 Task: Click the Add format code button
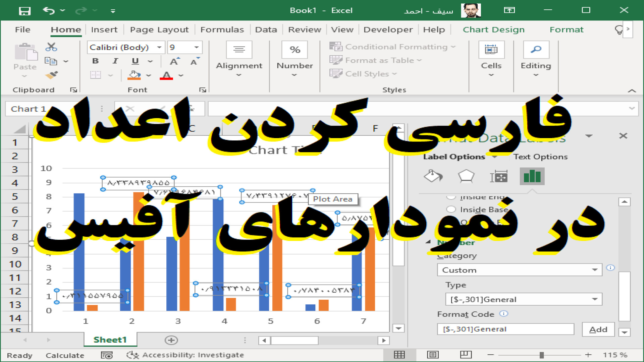tap(598, 329)
